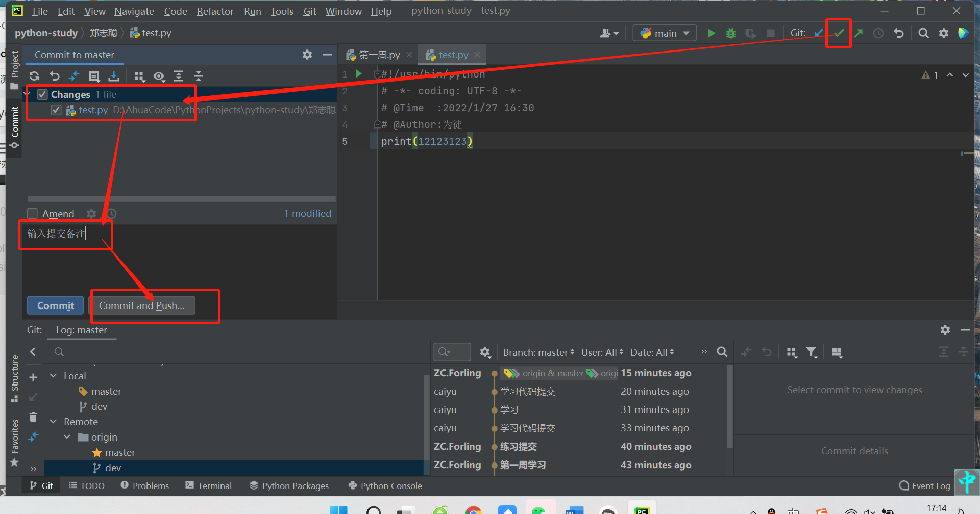Image resolution: width=980 pixels, height=514 pixels.
Task: Open the main run configuration dropdown
Action: click(x=665, y=33)
